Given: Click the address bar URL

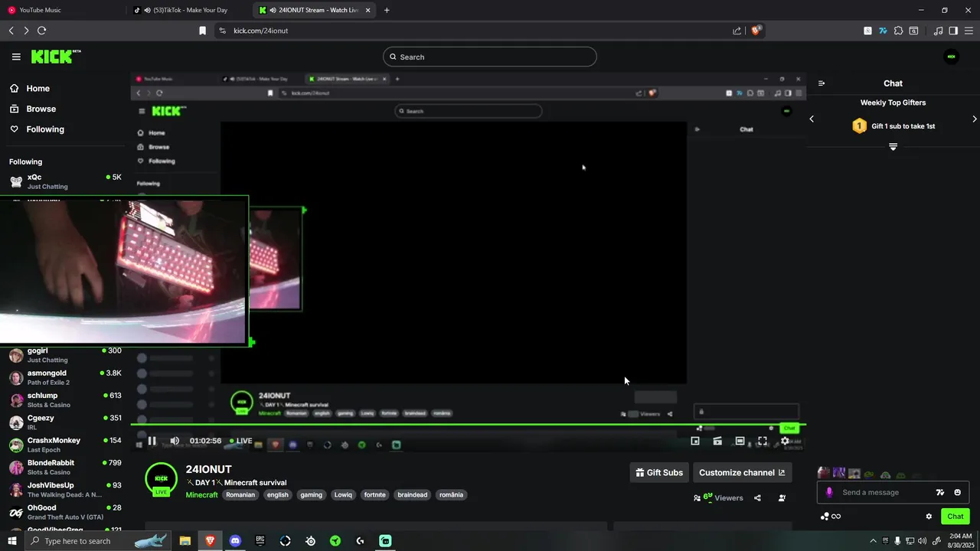Looking at the screenshot, I should click(x=260, y=31).
